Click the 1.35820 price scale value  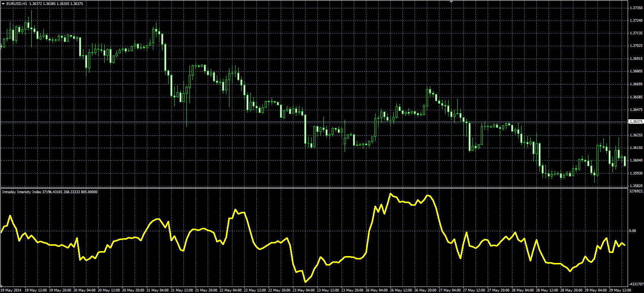tap(636, 186)
